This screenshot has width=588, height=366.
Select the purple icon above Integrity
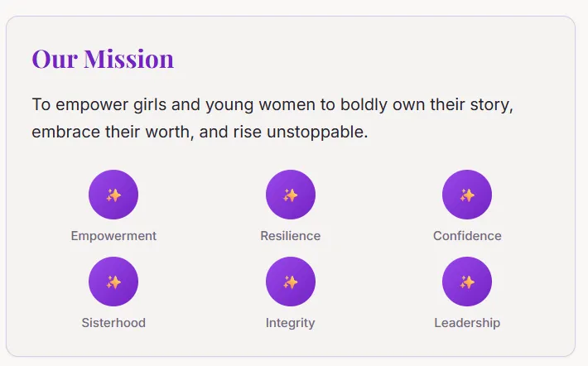tap(291, 282)
